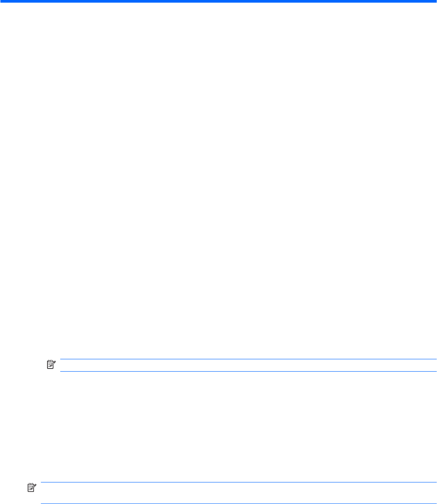437x504 pixels.
Task: Select the top border line of upper note
Action: [248, 359]
